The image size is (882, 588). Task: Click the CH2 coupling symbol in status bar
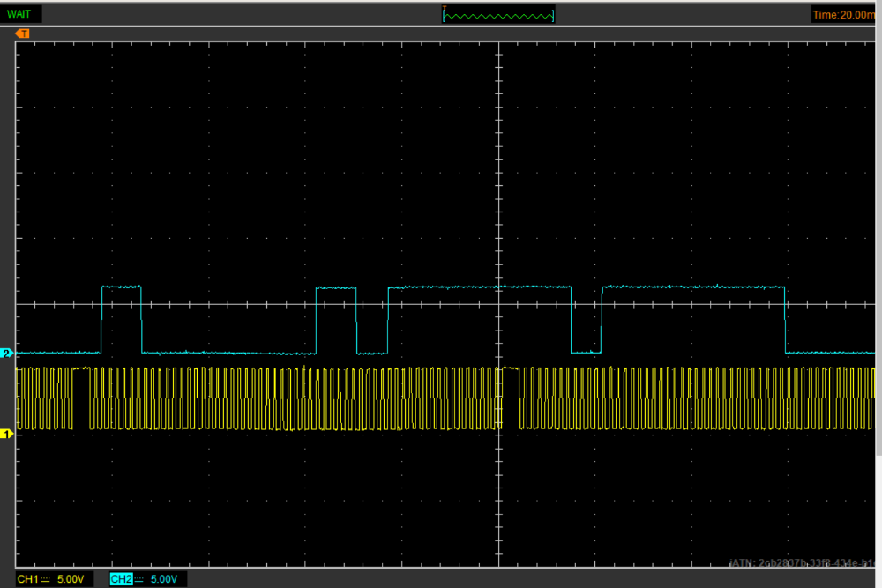pyautogui.click(x=138, y=579)
